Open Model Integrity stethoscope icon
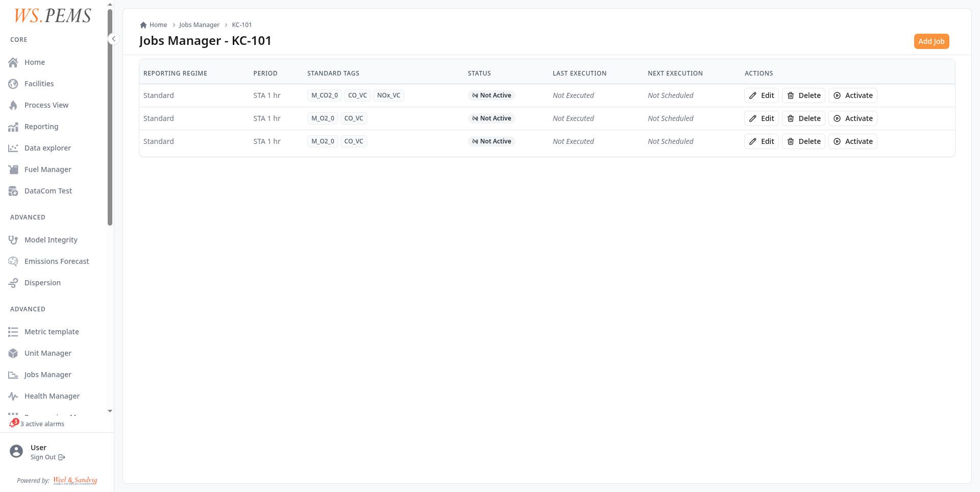980x492 pixels. click(13, 240)
